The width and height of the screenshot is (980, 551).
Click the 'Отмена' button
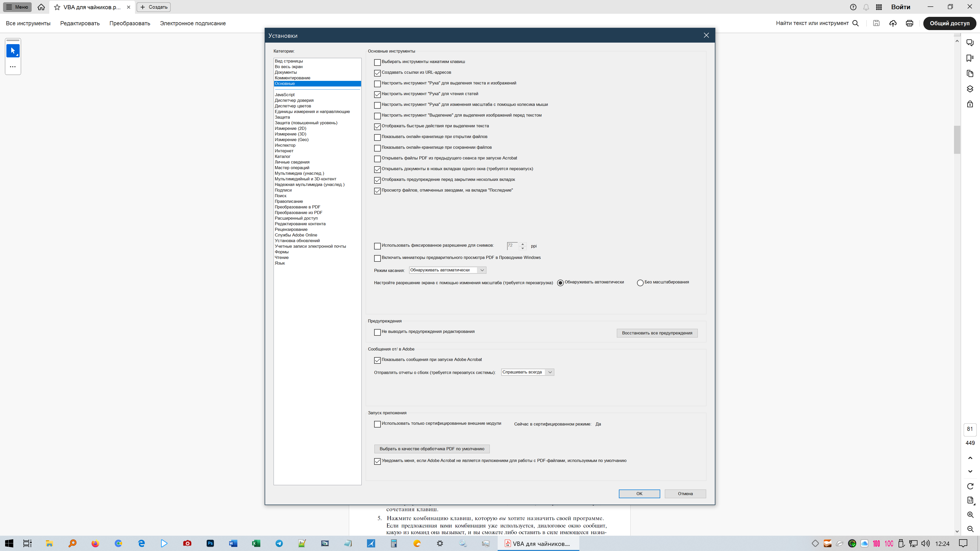pos(685,494)
